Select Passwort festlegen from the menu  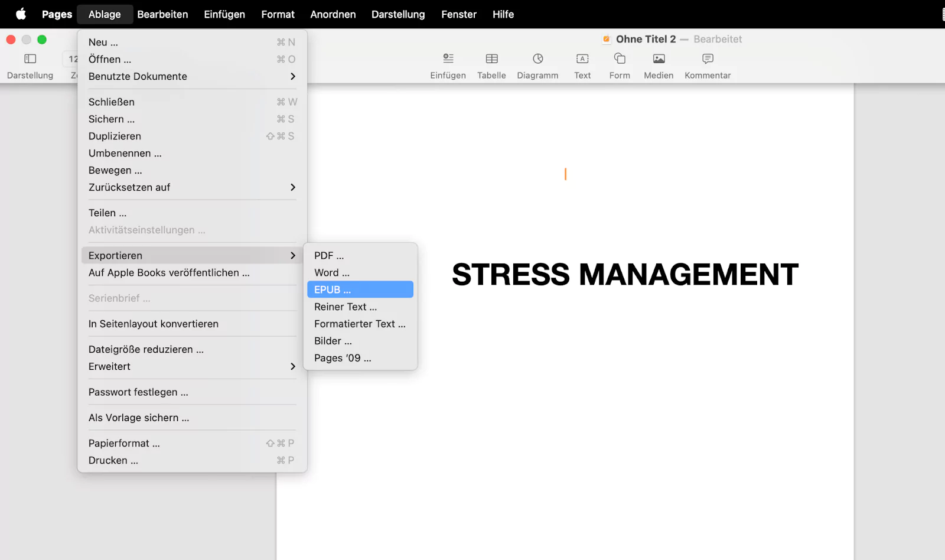point(138,392)
